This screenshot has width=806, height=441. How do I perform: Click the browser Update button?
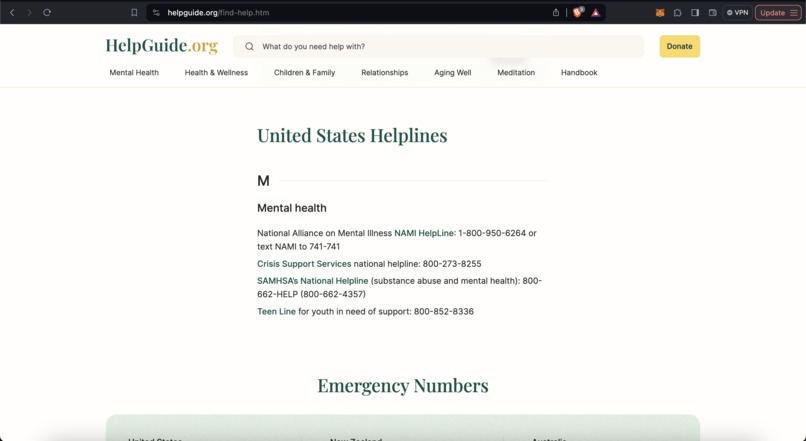778,13
